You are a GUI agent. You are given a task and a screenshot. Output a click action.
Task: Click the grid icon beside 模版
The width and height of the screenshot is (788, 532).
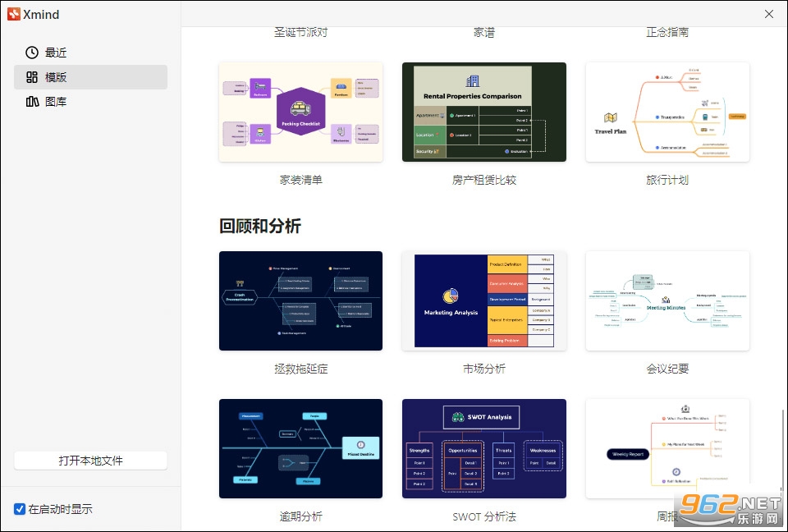coord(32,77)
